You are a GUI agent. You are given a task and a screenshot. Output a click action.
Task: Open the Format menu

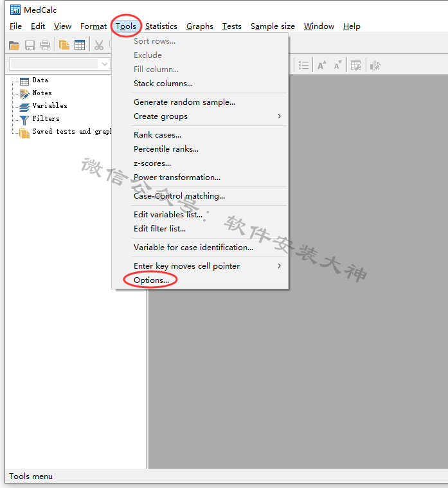point(93,26)
